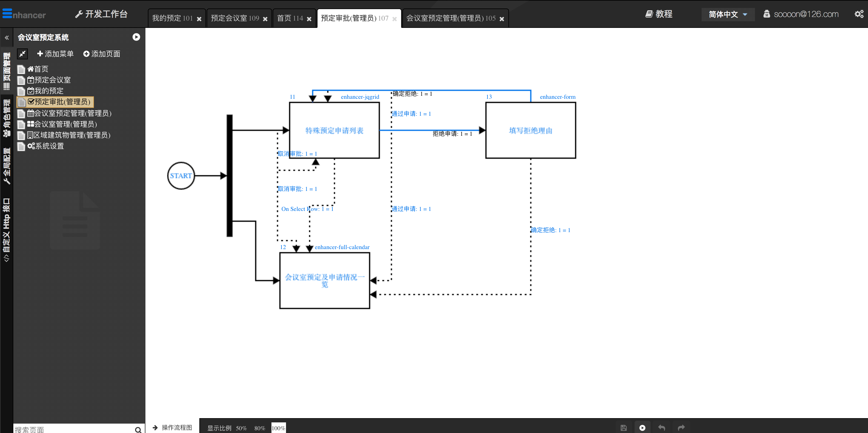Screen dimensions: 868x433
Task: Click the undo arrow icon
Action: [661, 428]
